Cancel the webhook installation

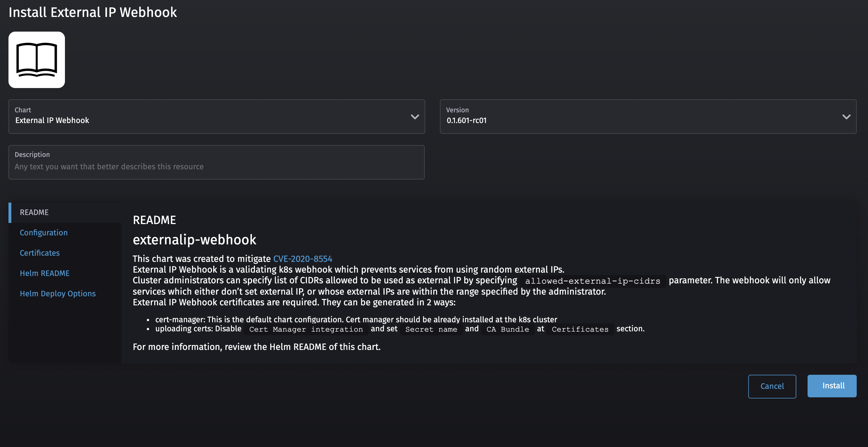click(772, 386)
